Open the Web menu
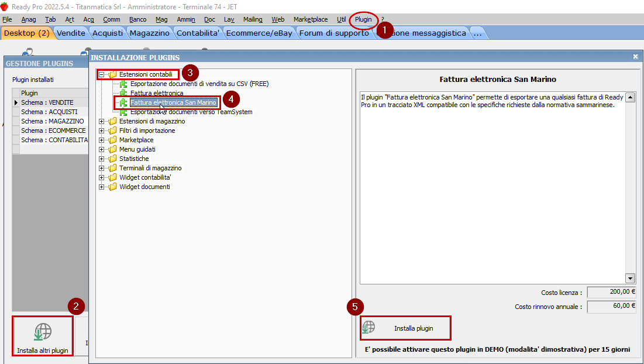 pyautogui.click(x=278, y=19)
